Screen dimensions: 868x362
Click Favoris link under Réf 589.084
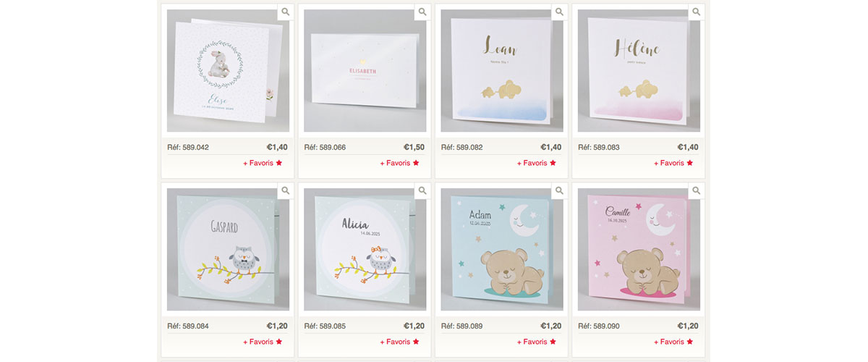pos(263,342)
